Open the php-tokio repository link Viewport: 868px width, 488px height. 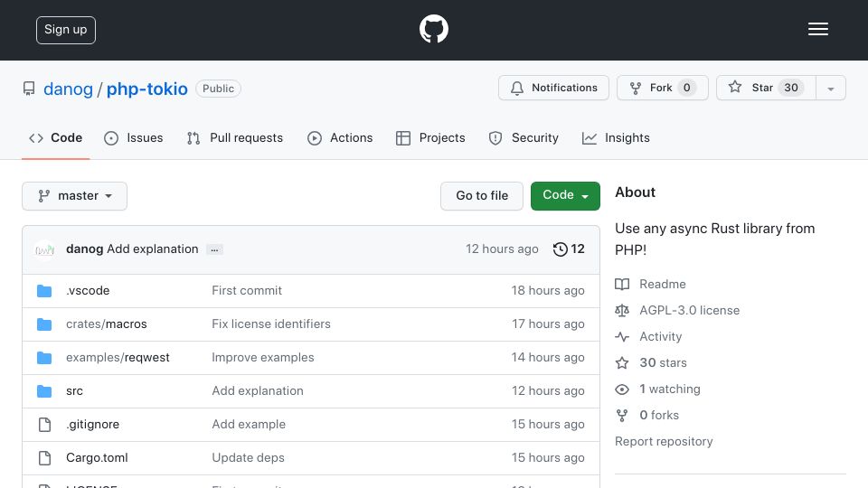(x=146, y=89)
